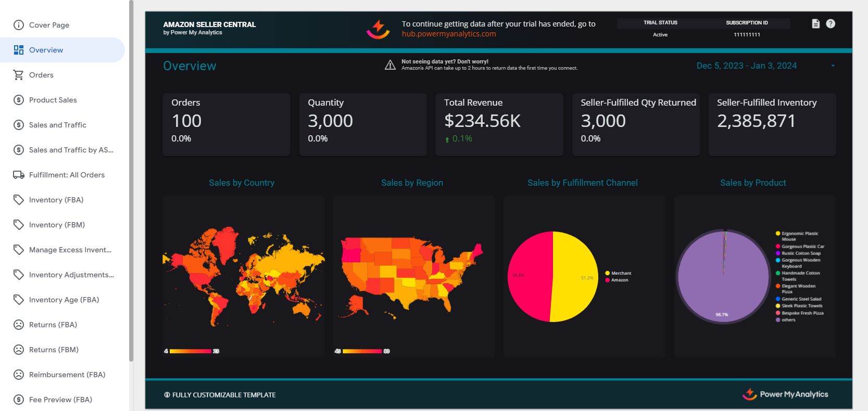Click the Orders shopping cart icon
This screenshot has height=411, width=868.
coord(19,75)
